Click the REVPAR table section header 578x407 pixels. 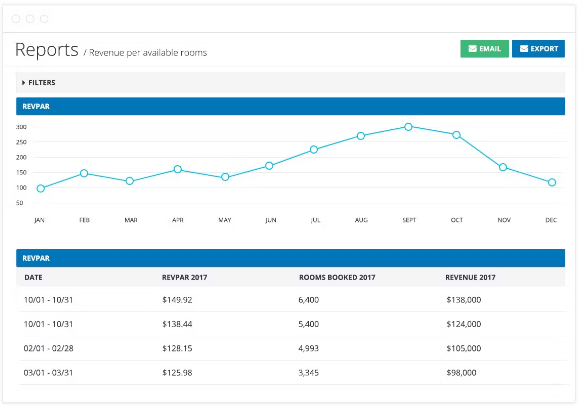[290, 258]
